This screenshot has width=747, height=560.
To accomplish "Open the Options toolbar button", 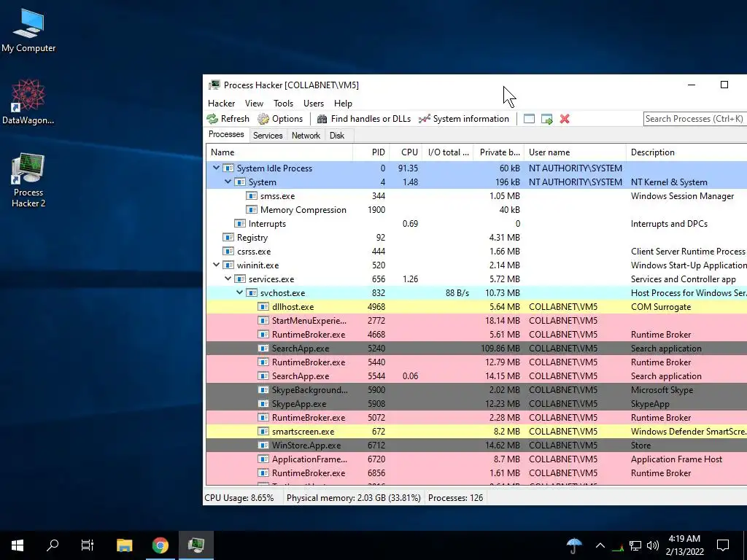I will tap(280, 119).
